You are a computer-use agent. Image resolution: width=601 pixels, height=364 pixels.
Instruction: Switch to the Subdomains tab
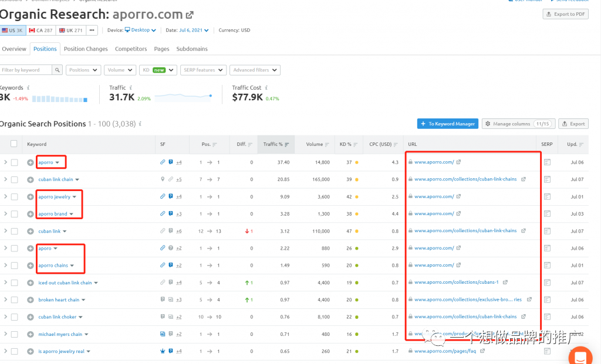[192, 49]
